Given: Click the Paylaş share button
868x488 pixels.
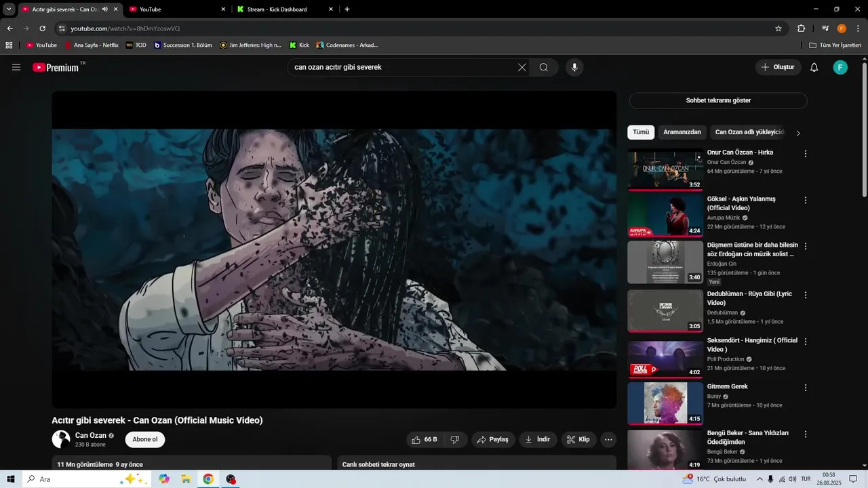Looking at the screenshot, I should pyautogui.click(x=493, y=439).
